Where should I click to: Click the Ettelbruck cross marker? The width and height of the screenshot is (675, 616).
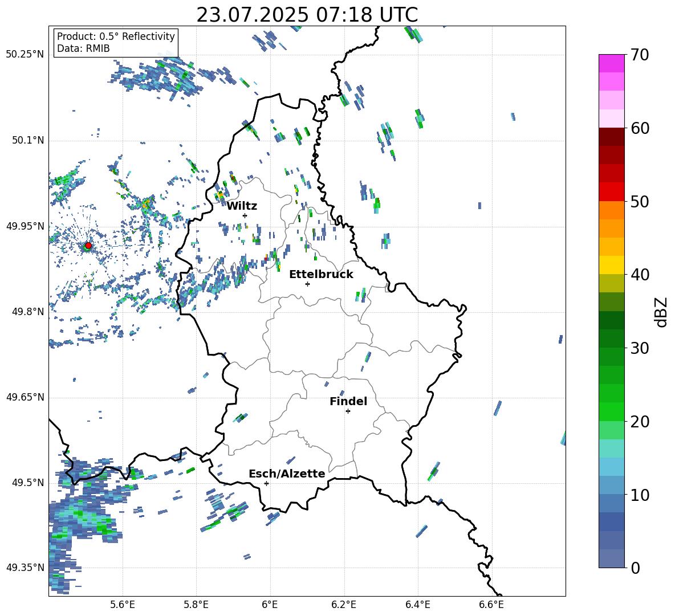coord(307,284)
